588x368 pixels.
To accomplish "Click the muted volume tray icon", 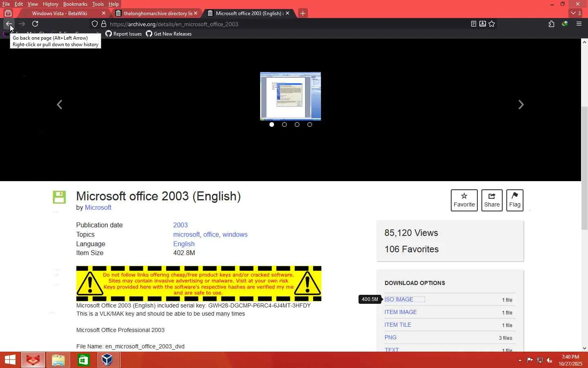I will point(550,360).
